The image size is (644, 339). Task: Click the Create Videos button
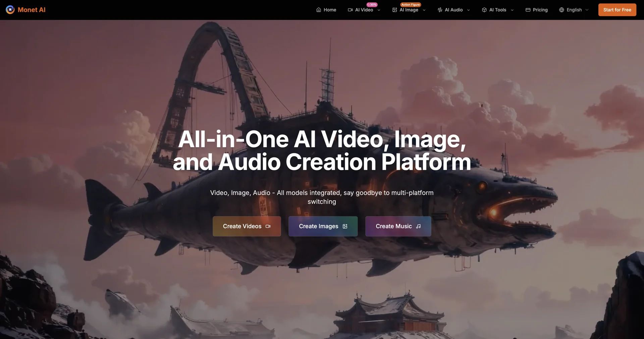(247, 226)
